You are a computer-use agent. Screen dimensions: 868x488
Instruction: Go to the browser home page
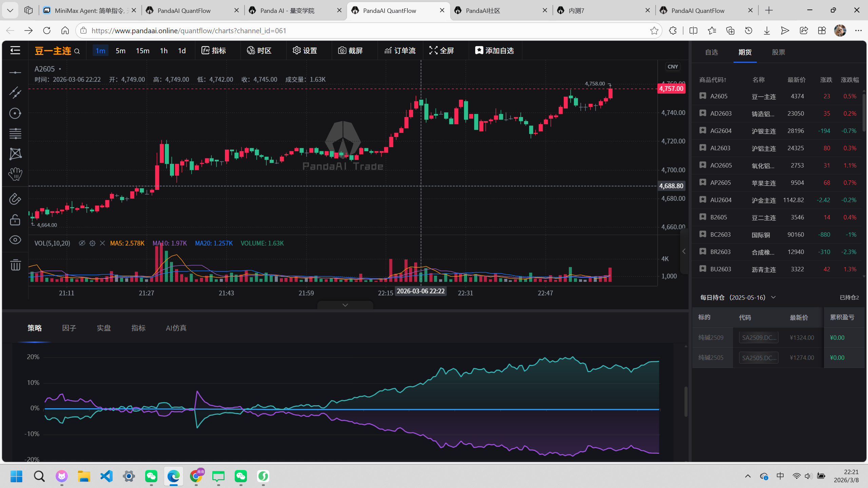coord(65,31)
